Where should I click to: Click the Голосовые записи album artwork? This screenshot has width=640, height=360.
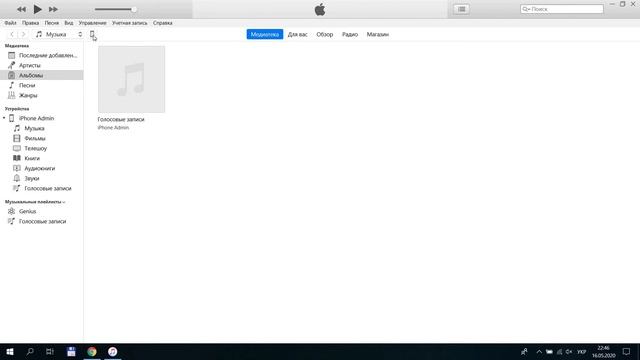click(131, 79)
